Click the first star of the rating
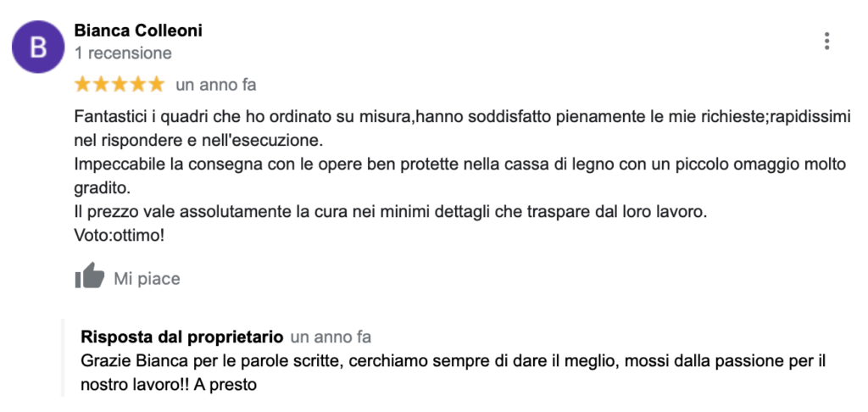This screenshot has width=868, height=412. [x=82, y=85]
